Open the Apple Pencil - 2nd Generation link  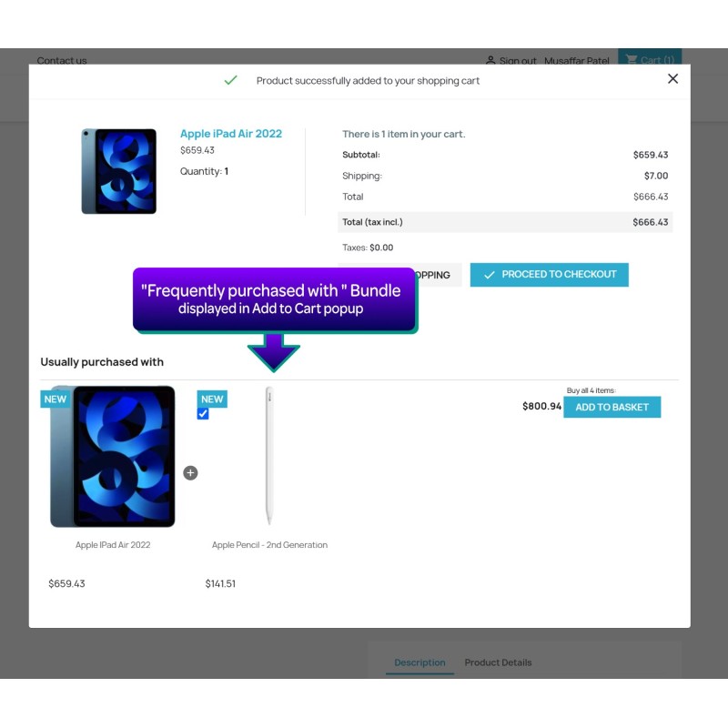tap(269, 544)
